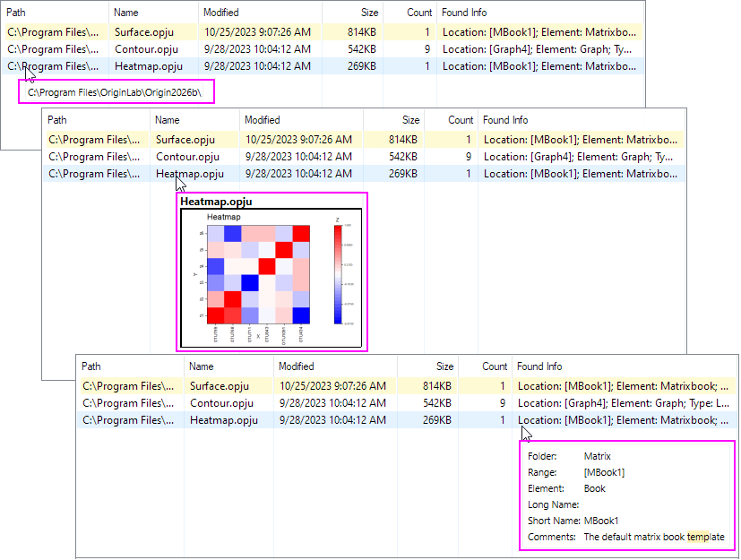Click Element value Book in tooltip

pos(594,488)
